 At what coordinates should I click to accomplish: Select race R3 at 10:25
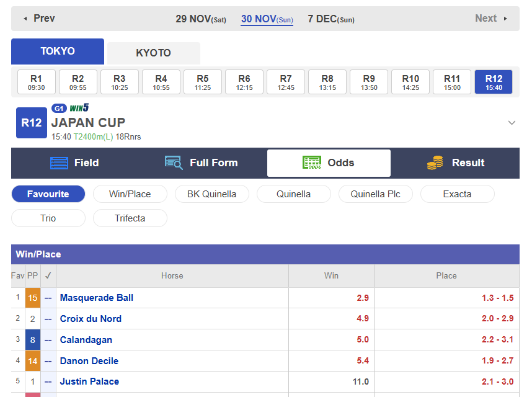pyautogui.click(x=120, y=82)
